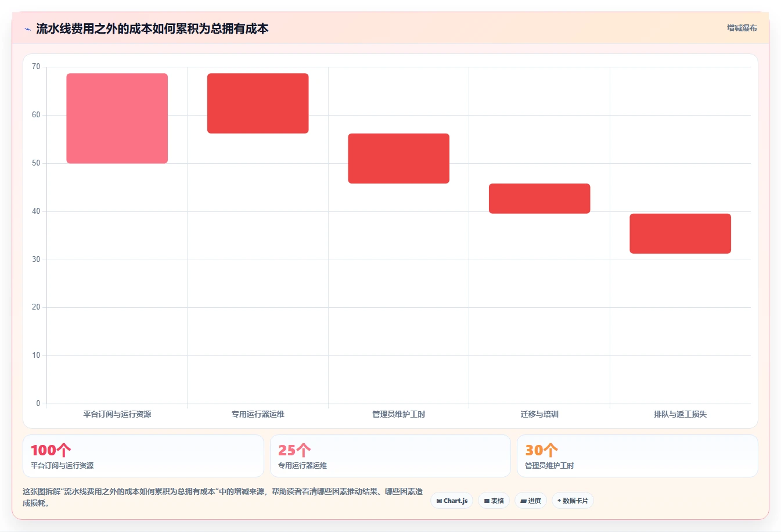Click the red 管理员维护工时 bar
This screenshot has height=532, width=781.
[x=399, y=159]
